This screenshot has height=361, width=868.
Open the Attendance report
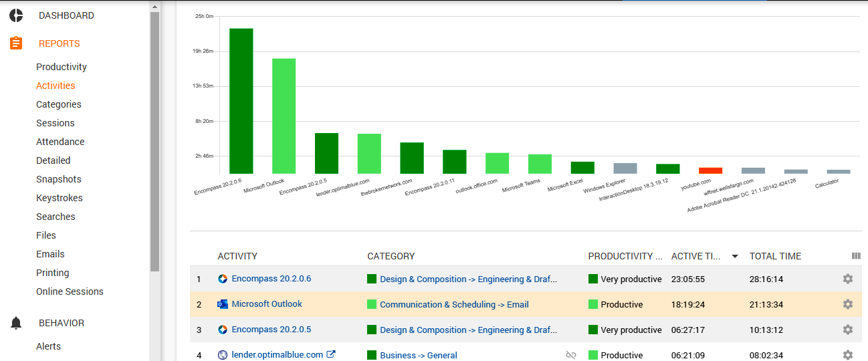tap(60, 142)
